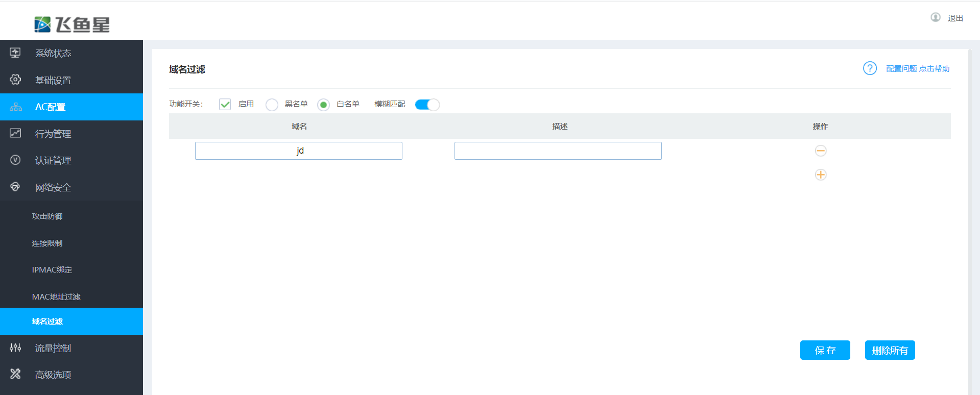
Task: Click the 系统状态 monitor icon
Action: coord(15,53)
